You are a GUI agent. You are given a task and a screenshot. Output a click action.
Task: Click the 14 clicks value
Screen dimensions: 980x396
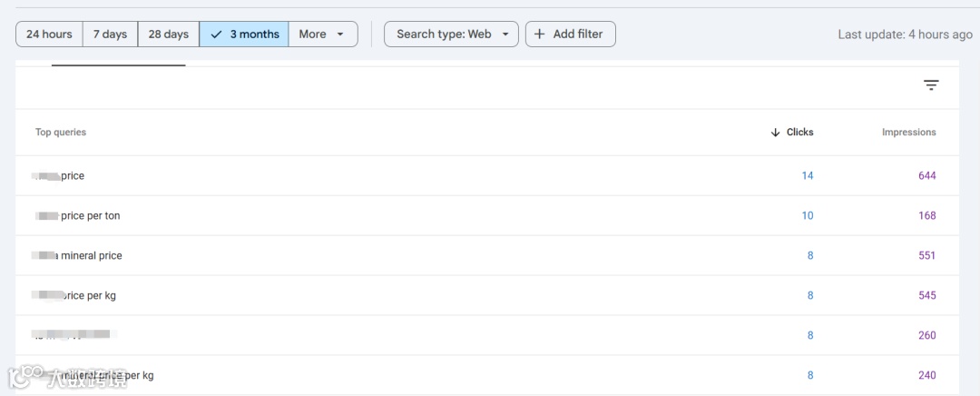click(x=808, y=176)
